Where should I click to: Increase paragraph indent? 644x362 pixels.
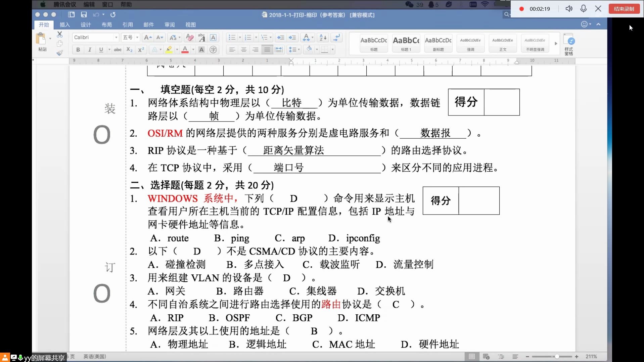point(292,37)
